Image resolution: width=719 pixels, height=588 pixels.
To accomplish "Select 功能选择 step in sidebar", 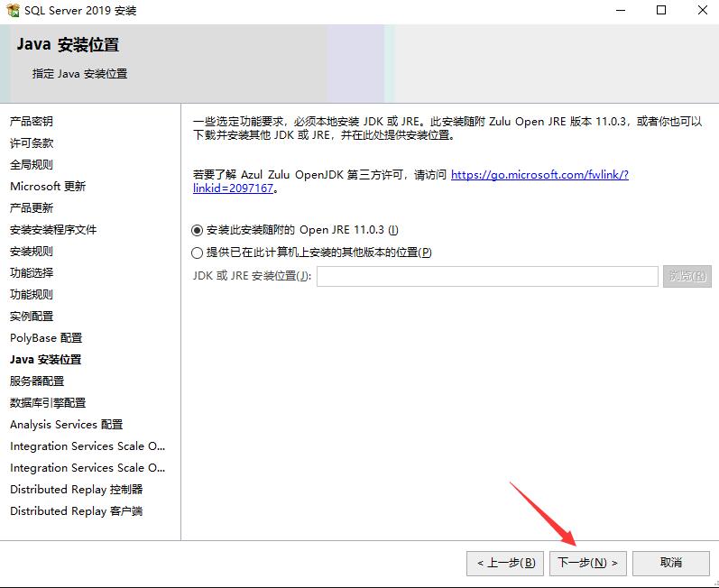I will (32, 272).
